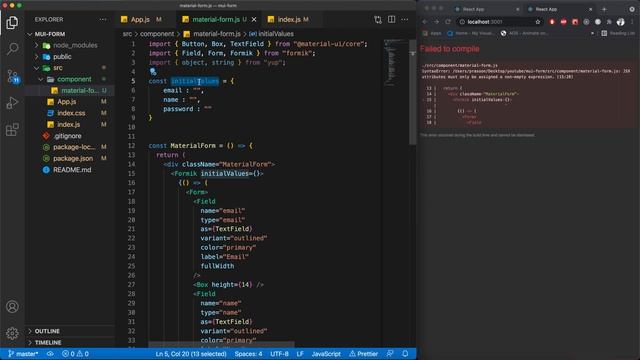Open index.js in the explorer tree
This screenshot has width=640, height=360.
click(70, 124)
